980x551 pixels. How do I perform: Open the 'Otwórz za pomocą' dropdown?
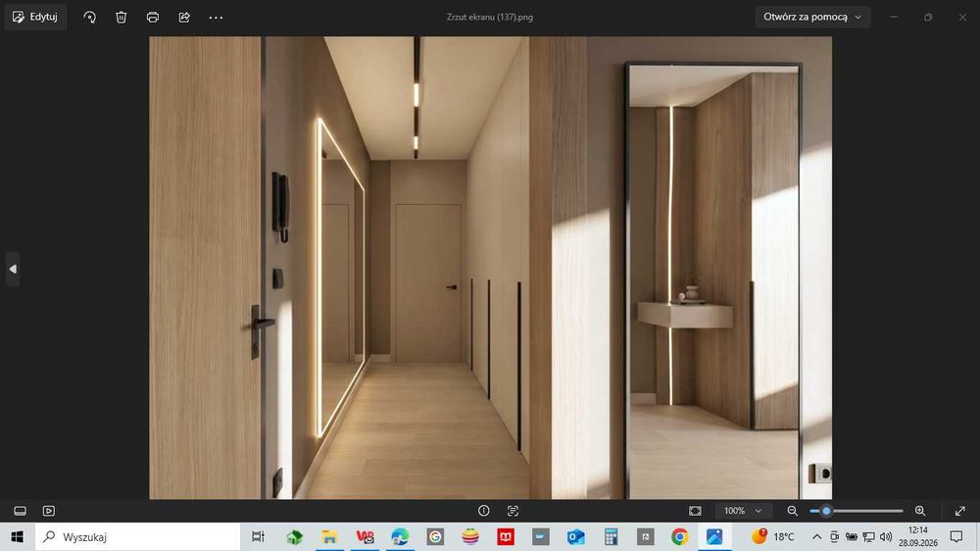(812, 17)
